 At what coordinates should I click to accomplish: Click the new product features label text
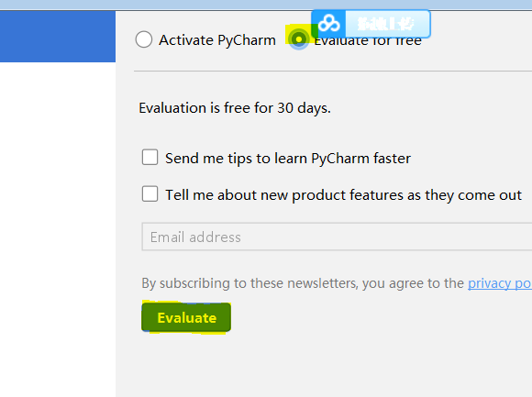click(x=343, y=195)
